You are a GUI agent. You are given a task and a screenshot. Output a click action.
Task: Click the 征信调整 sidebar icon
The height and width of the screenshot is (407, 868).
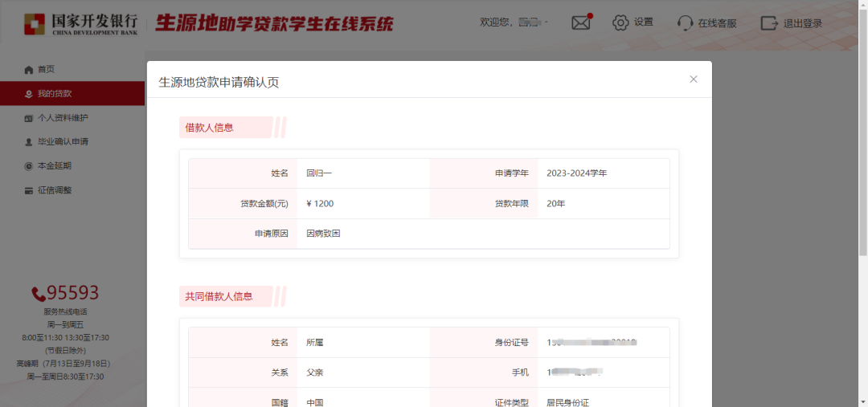[x=29, y=190]
